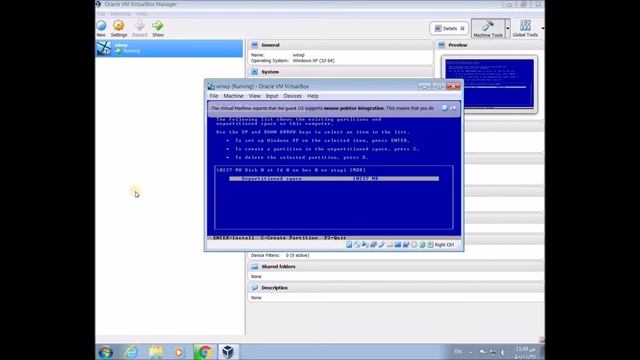Open Windows Media Player from the taskbar
The width and height of the screenshot is (640, 360).
click(x=179, y=352)
